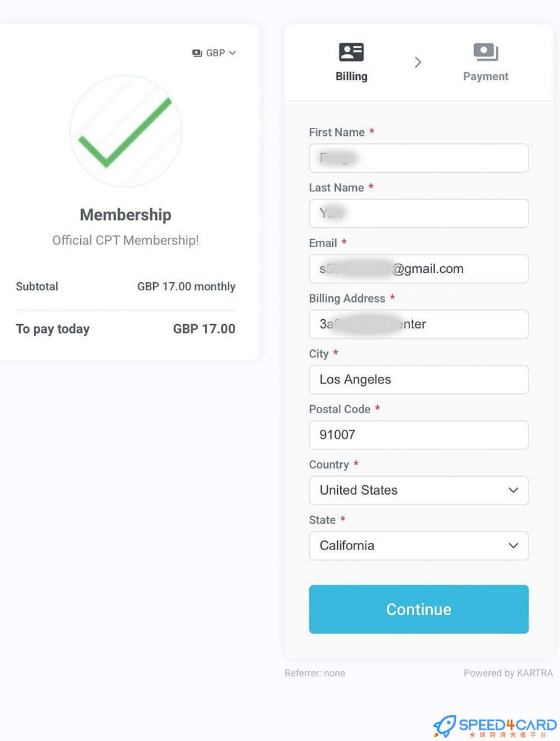Click the Postal Code field containing 91007
Screen dimensions: 560x741
(419, 435)
